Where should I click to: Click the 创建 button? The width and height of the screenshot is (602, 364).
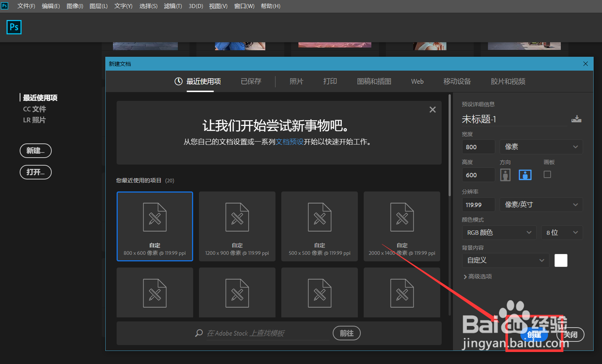click(534, 335)
